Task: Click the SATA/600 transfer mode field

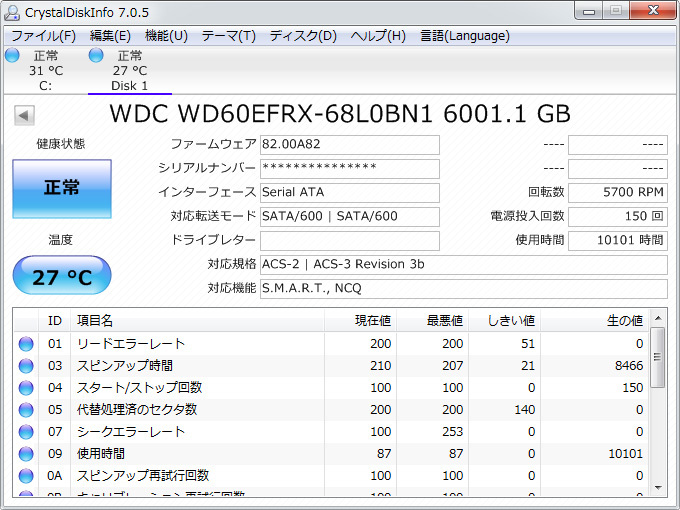Action: (x=350, y=216)
